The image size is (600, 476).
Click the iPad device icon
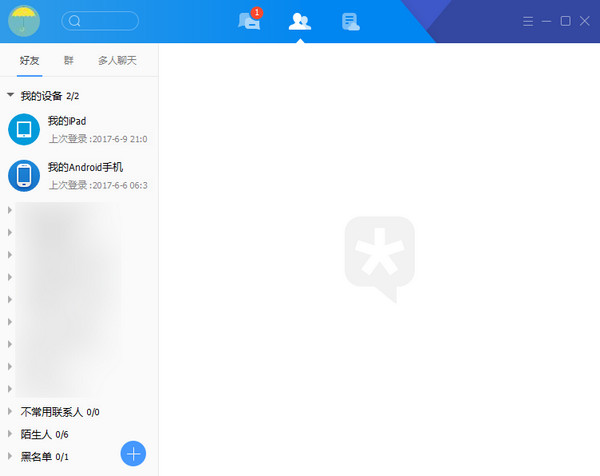coord(24,129)
